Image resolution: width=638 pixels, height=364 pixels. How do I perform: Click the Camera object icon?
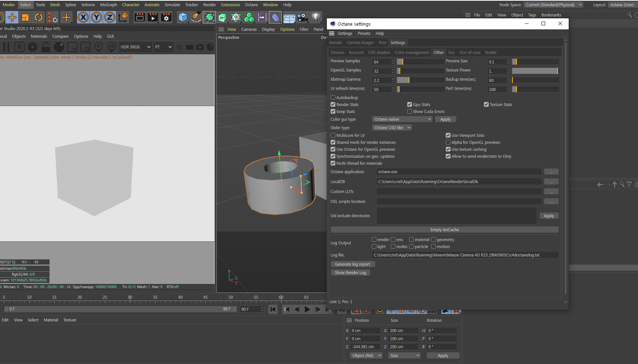coord(302,17)
